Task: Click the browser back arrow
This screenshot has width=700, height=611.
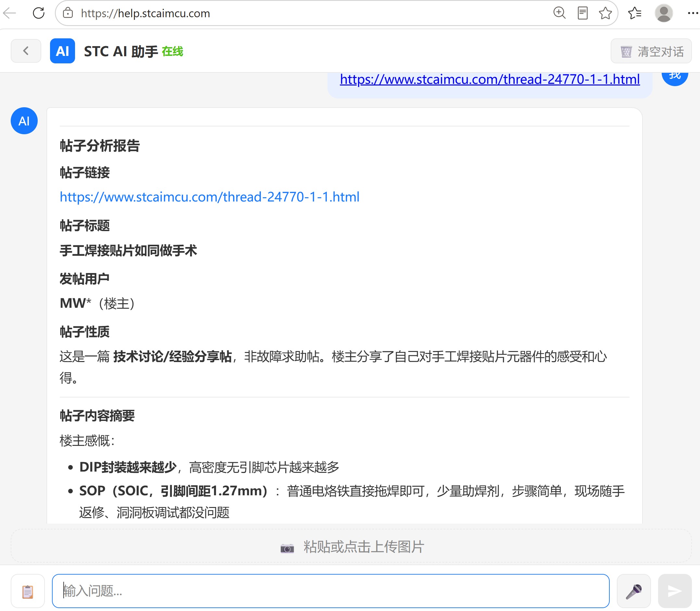Action: tap(9, 13)
